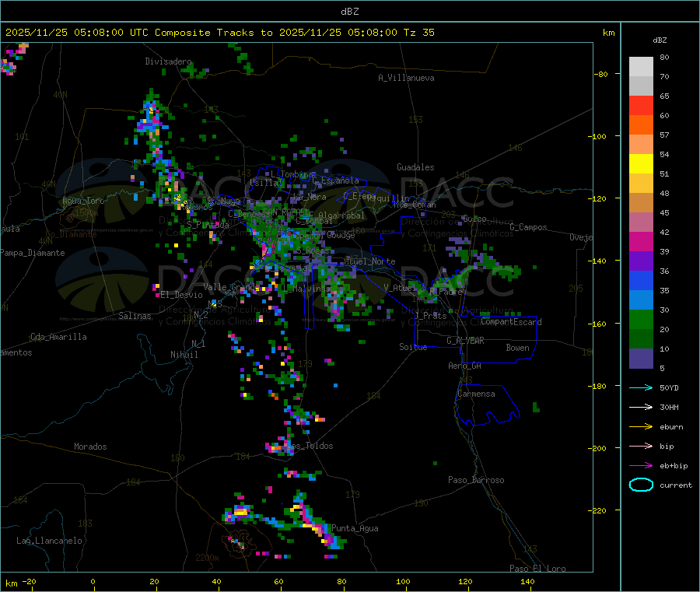The height and width of the screenshot is (592, 700).
Task: Click the 'Atuel_Norte' map label
Action: tap(369, 261)
